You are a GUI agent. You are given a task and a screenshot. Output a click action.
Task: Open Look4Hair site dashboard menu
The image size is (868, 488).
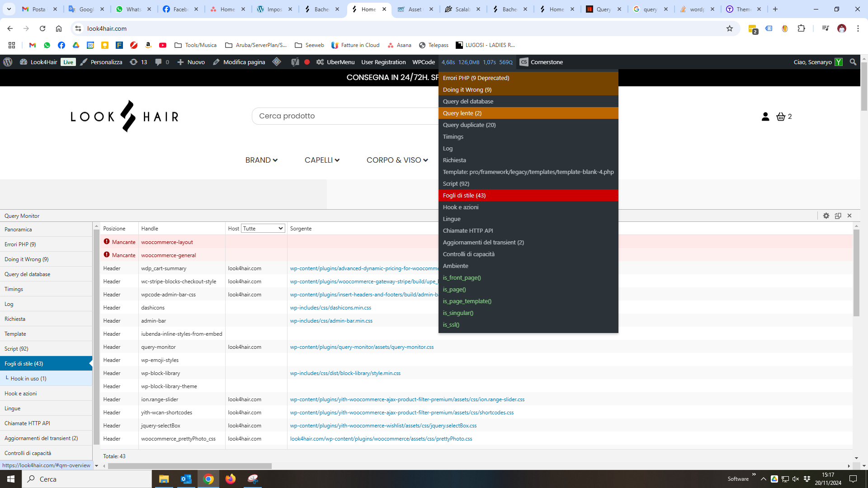[x=38, y=62]
